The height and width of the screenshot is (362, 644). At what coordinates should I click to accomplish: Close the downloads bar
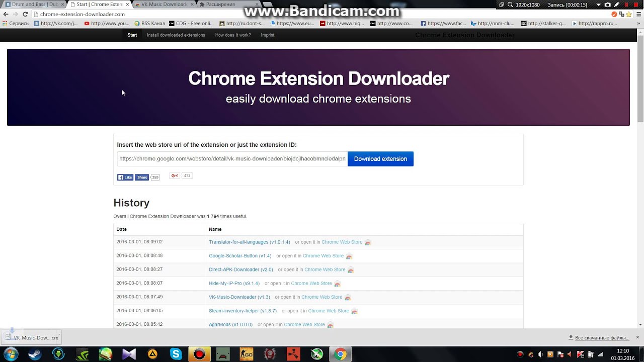[637, 337]
